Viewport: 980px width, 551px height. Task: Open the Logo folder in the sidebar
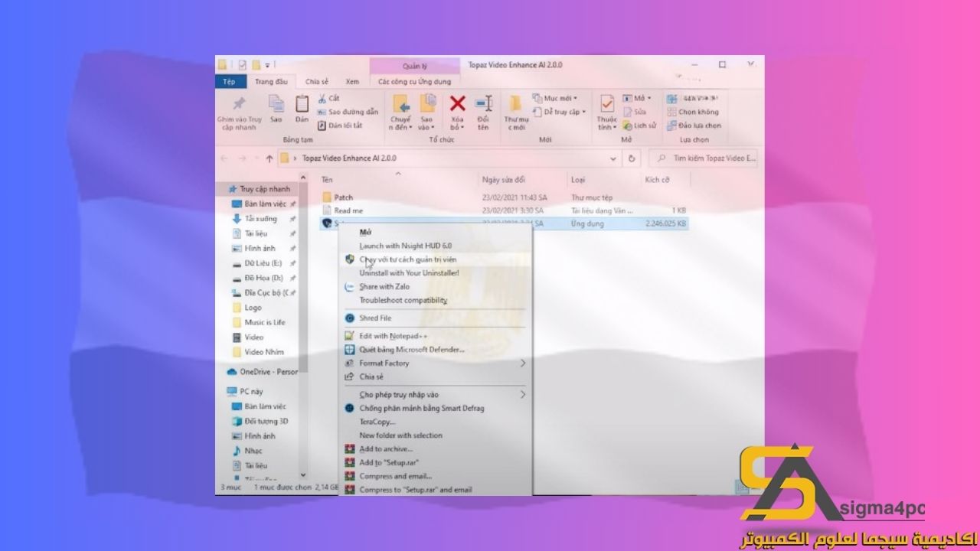click(253, 308)
